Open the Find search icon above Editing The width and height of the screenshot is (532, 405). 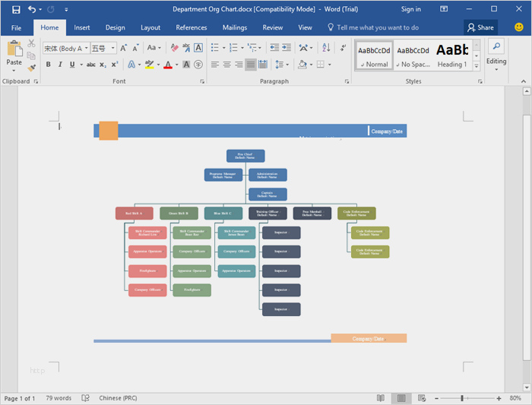[496, 47]
